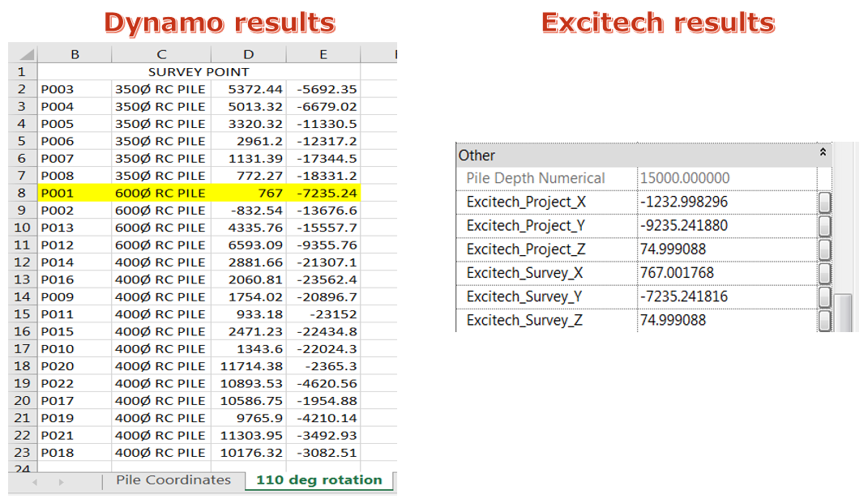Select cell with value -11330.5
This screenshot has height=503, width=868.
[x=323, y=124]
